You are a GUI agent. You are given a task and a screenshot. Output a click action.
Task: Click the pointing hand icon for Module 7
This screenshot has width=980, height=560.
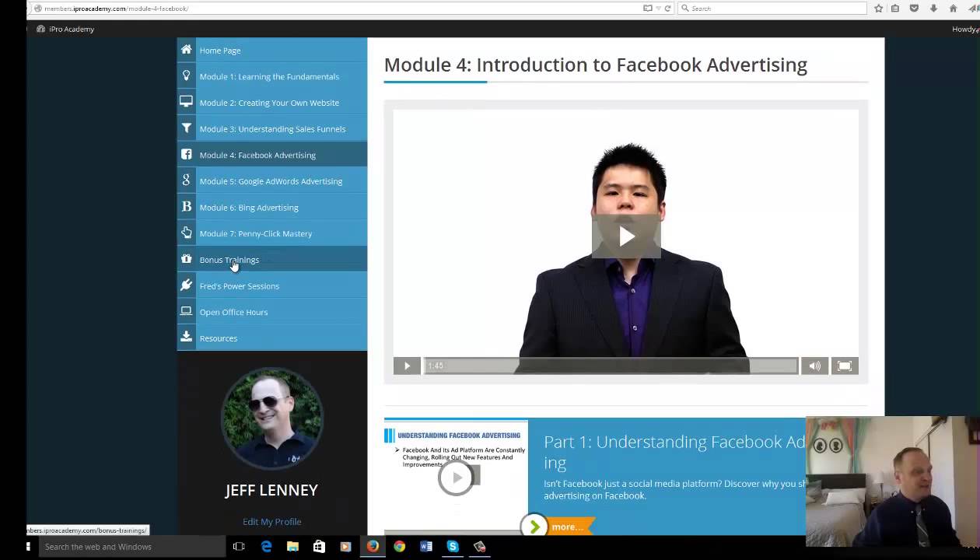186,233
